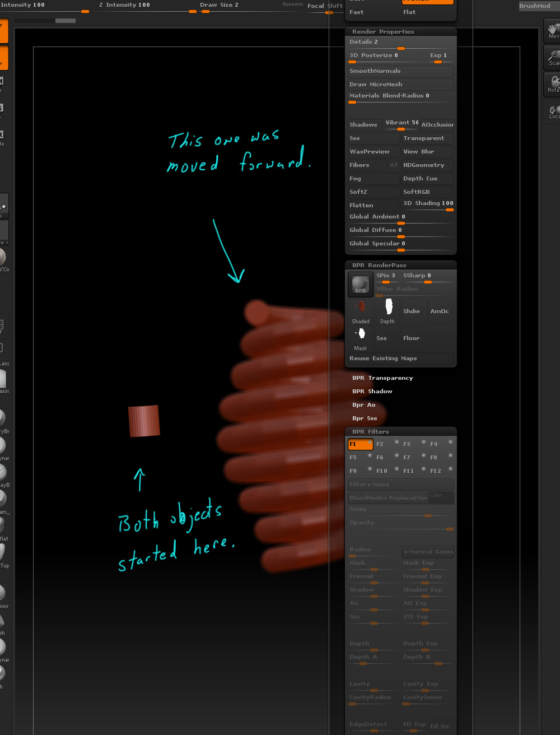Open the Shaded render pass thumbnail
560x735 pixels.
(361, 311)
